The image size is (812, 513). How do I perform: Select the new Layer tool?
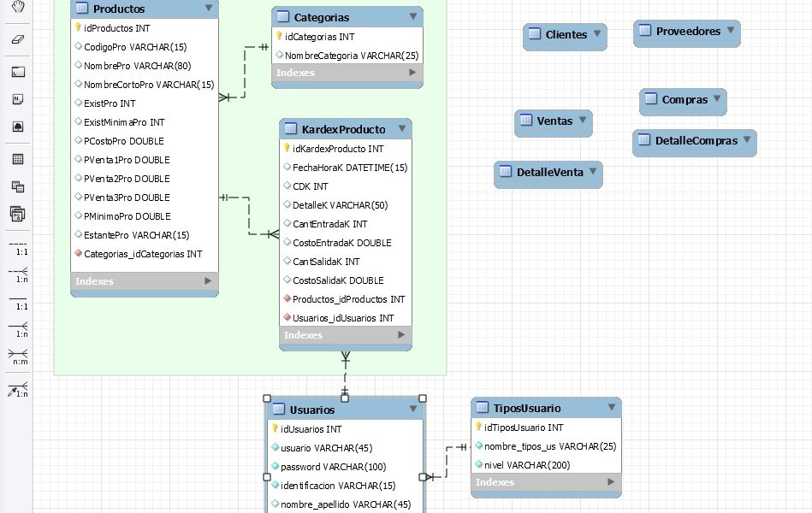pyautogui.click(x=18, y=73)
